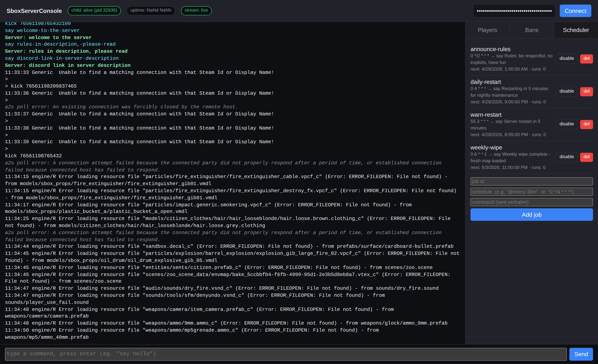Focus the masked password token field

514,11
